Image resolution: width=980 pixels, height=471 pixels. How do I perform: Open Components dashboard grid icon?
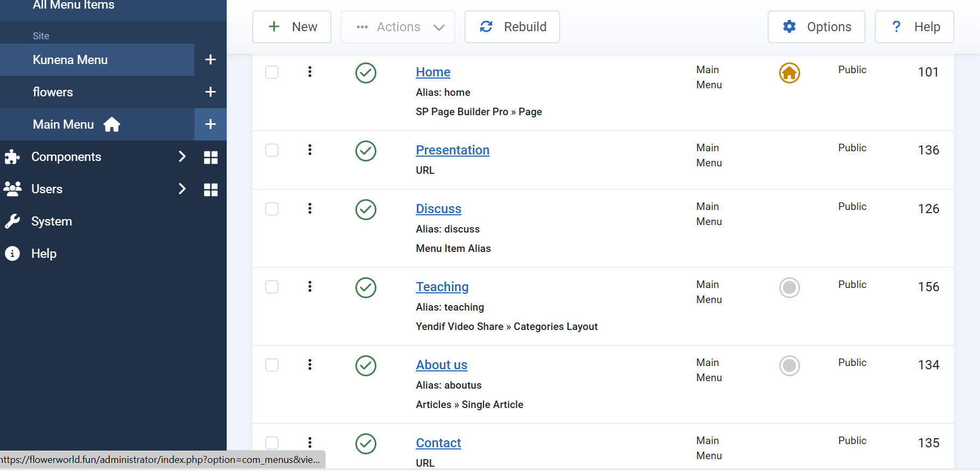(x=211, y=157)
